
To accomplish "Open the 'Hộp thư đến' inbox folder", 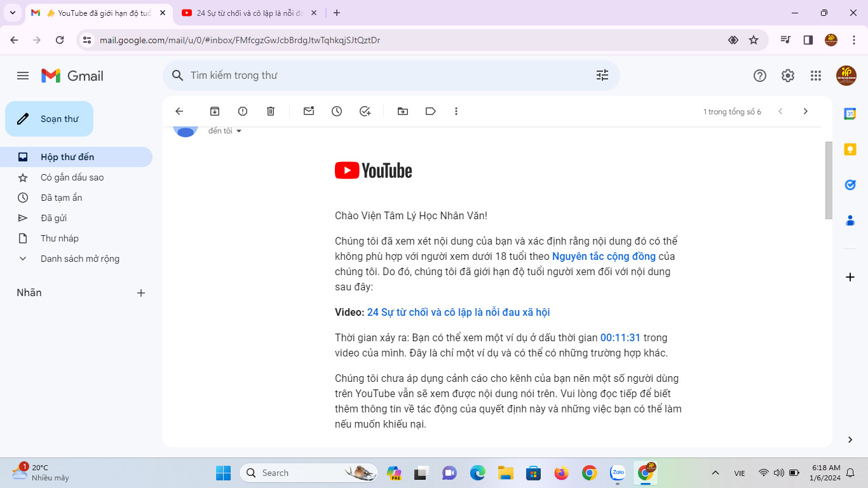I will coord(76,157).
